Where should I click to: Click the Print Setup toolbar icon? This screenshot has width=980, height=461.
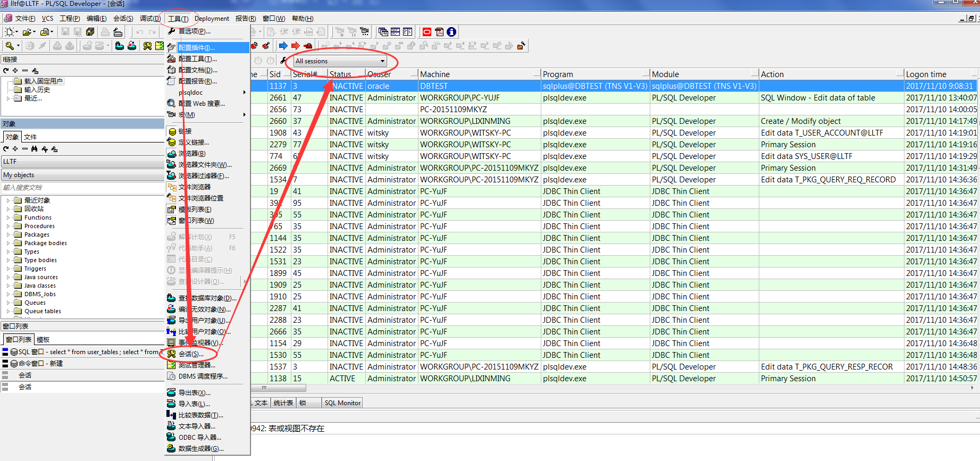pos(118,32)
